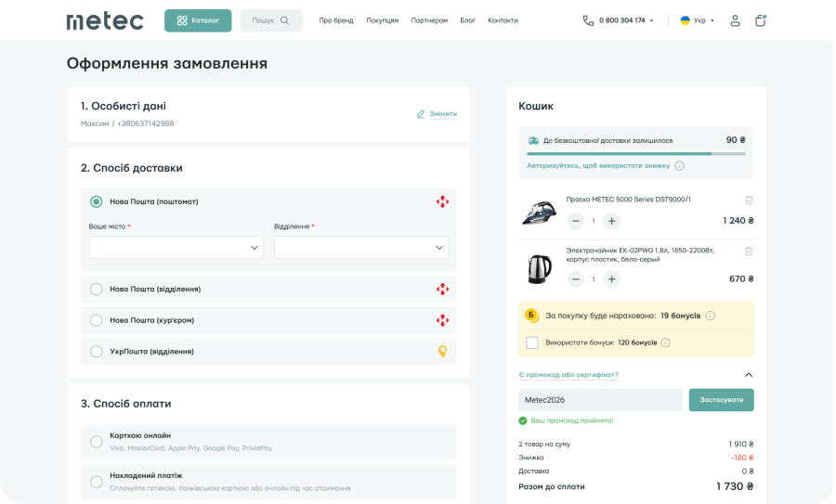Screen dimensions: 836x504
Task: Click info icon next to 120 бонусів
Action: pyautogui.click(x=665, y=342)
